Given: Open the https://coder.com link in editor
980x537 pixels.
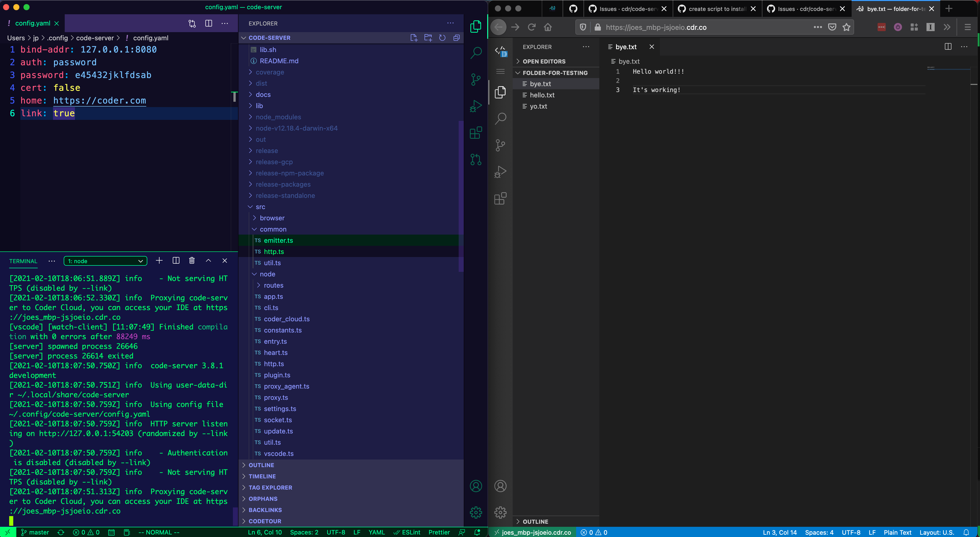Looking at the screenshot, I should point(99,100).
